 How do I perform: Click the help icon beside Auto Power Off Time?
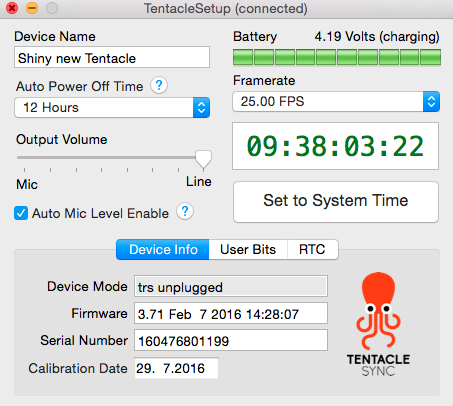tap(159, 86)
